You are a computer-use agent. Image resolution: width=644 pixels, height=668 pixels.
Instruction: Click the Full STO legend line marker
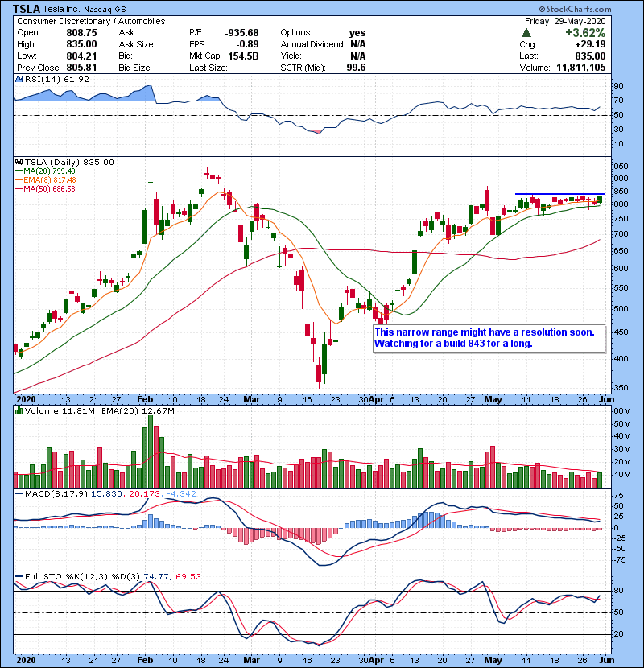point(19,577)
